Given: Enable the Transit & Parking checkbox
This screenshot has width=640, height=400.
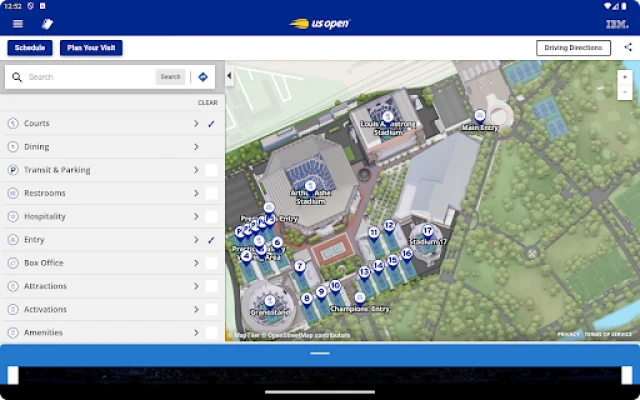Looking at the screenshot, I should click(211, 170).
